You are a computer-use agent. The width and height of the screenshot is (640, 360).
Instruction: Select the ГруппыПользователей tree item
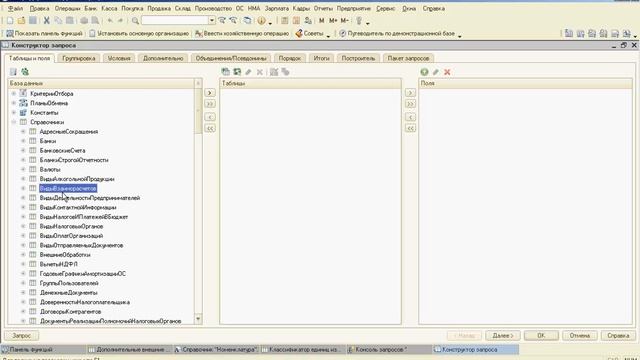[x=69, y=283]
